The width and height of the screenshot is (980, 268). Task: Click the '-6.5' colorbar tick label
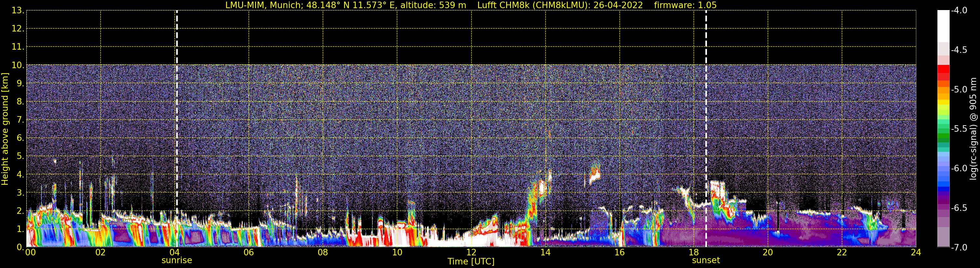coord(959,208)
